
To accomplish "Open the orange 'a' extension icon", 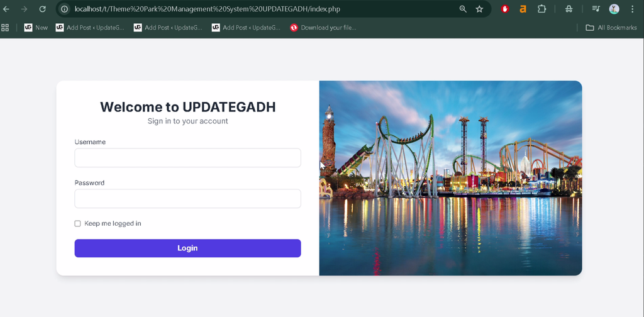I will click(523, 9).
